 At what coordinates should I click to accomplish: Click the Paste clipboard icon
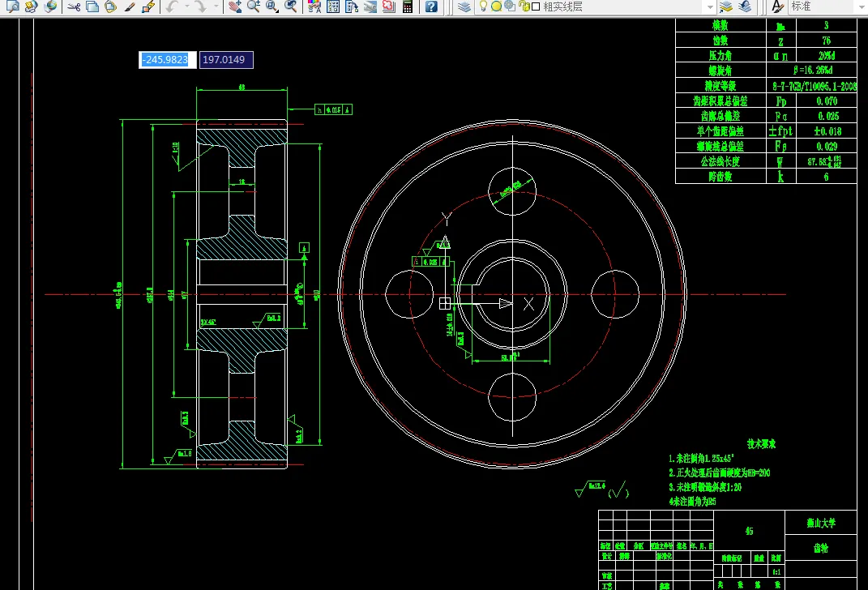pos(111,6)
